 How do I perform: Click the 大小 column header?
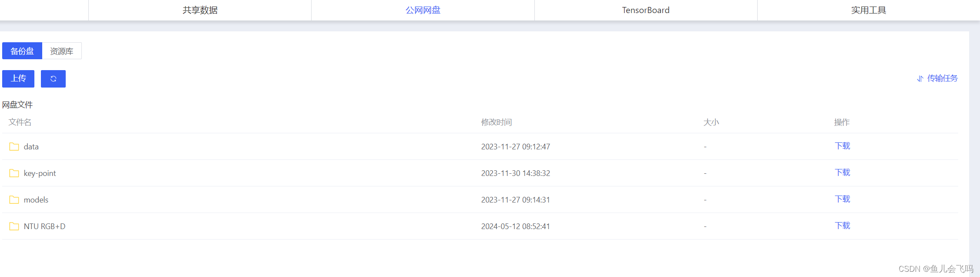[711, 122]
